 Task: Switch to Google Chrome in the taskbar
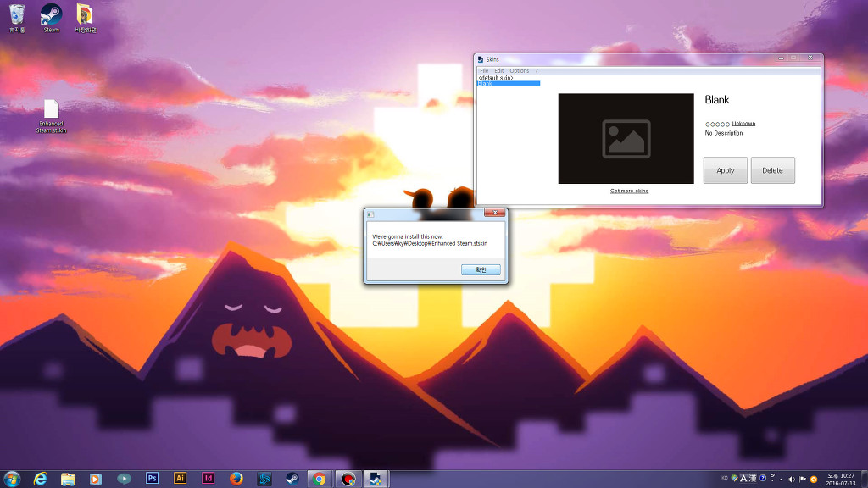point(319,478)
